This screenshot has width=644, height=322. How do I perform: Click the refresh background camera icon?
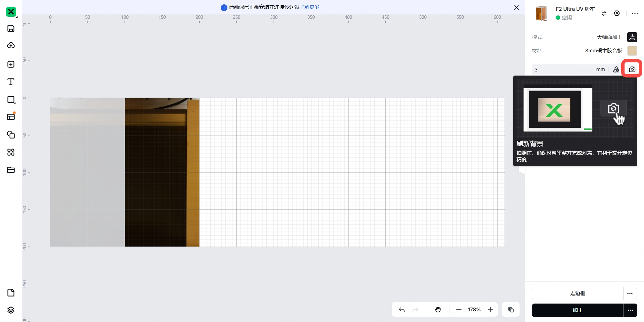[632, 69]
